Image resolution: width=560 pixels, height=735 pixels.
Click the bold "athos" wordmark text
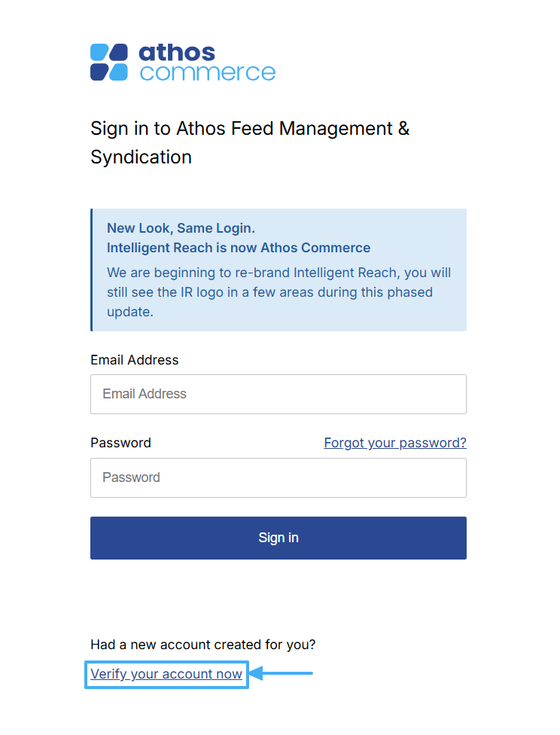(x=177, y=53)
